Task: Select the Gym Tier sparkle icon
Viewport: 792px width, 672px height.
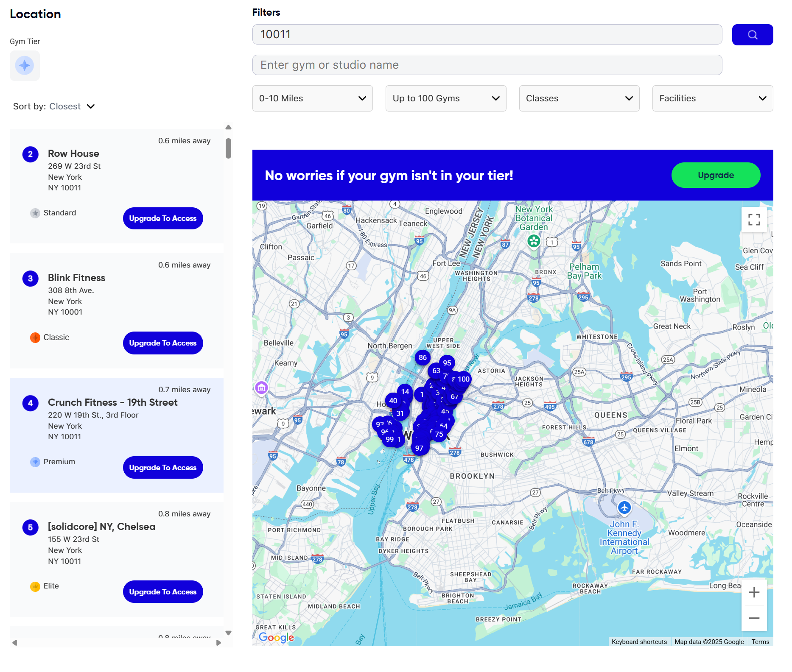Action: click(25, 66)
